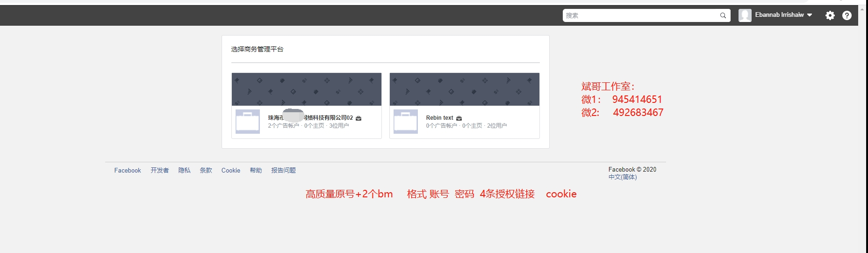Open the 帮助 footer link

pyautogui.click(x=256, y=170)
